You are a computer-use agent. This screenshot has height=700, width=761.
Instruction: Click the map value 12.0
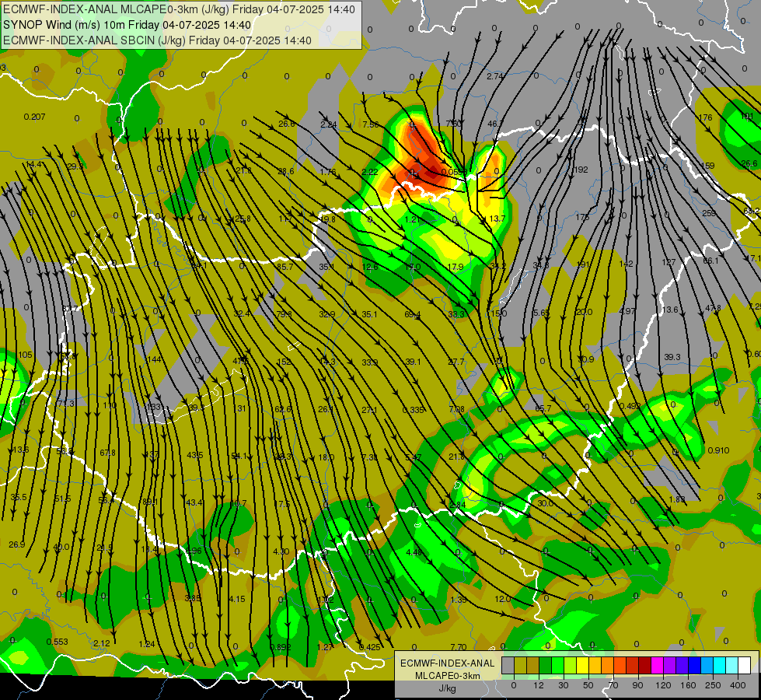pos(503,599)
